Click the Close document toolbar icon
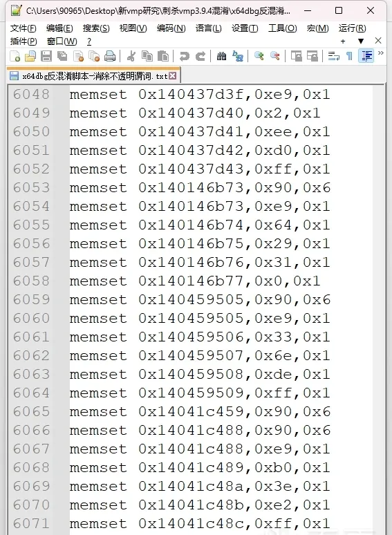 click(x=78, y=56)
